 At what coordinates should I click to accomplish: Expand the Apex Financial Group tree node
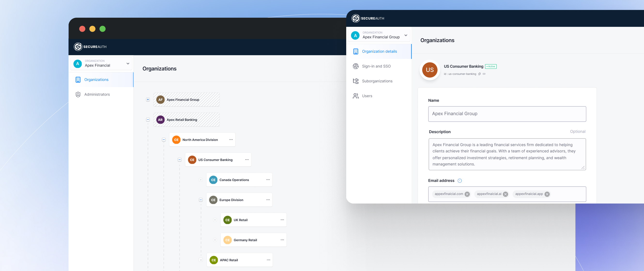(x=148, y=100)
